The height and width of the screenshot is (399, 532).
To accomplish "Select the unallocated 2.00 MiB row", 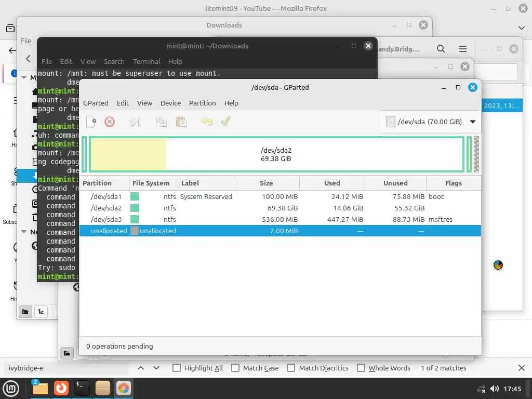I will pos(280,231).
